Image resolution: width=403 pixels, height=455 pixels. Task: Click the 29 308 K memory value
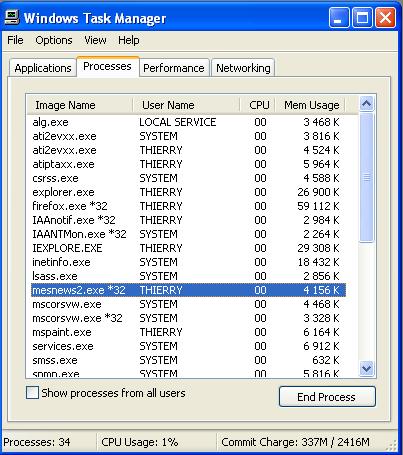pos(318,248)
